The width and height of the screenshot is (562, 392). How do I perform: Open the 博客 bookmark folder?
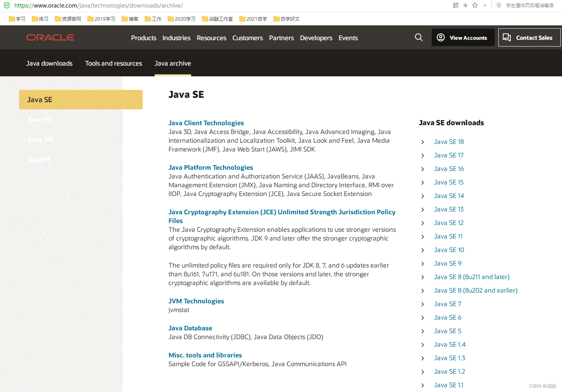[x=130, y=19]
